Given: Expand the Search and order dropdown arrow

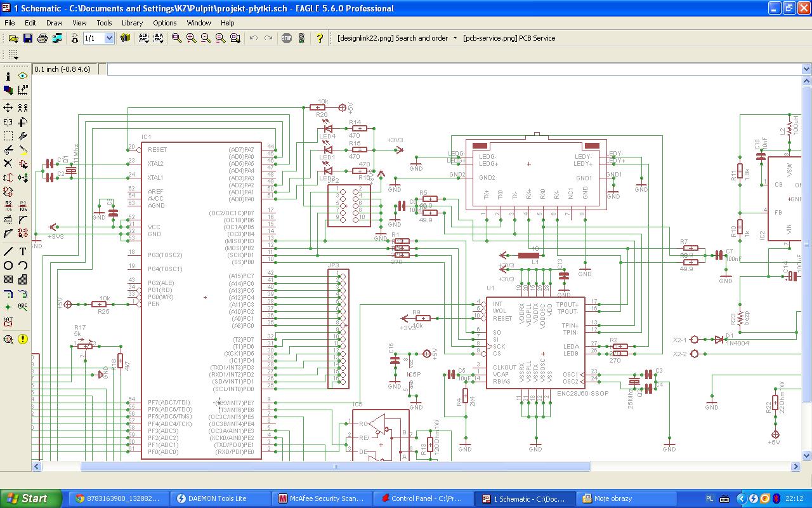Looking at the screenshot, I should [x=455, y=38].
